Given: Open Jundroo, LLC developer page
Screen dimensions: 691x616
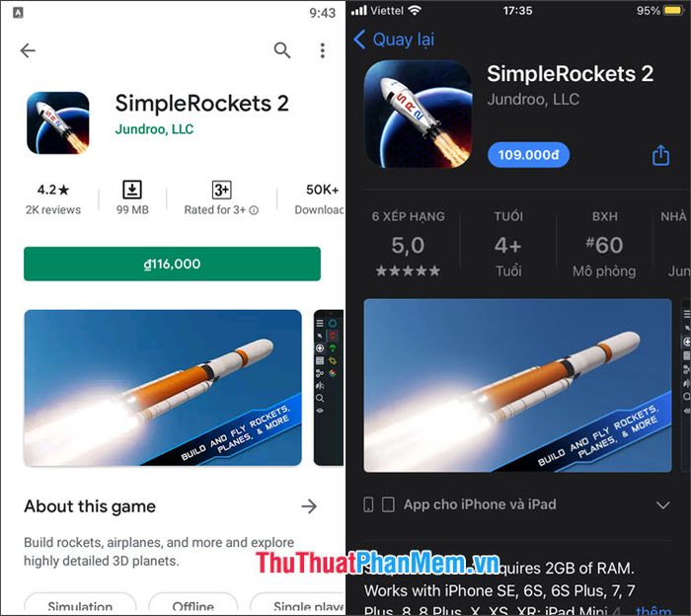Looking at the screenshot, I should pos(154,129).
